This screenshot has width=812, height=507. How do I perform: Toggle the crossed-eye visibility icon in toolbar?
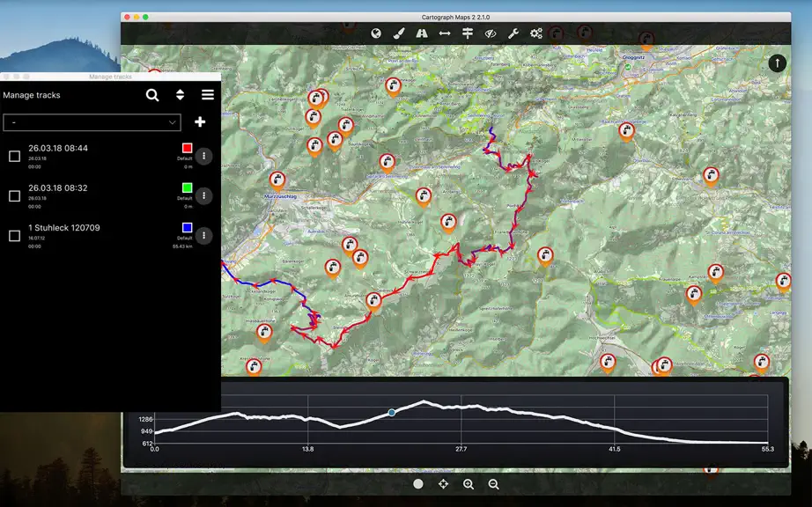point(490,33)
